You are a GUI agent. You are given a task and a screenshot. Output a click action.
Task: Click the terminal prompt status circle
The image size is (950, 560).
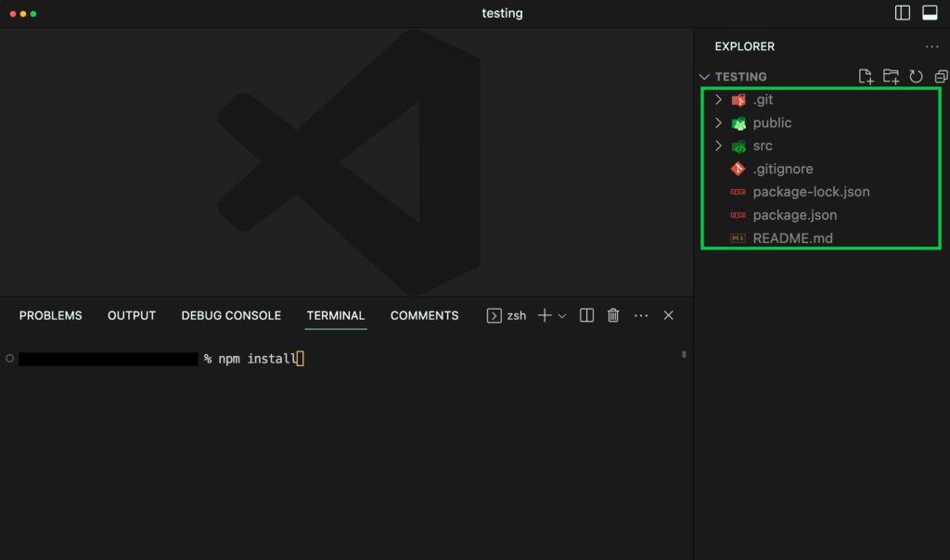click(x=9, y=359)
